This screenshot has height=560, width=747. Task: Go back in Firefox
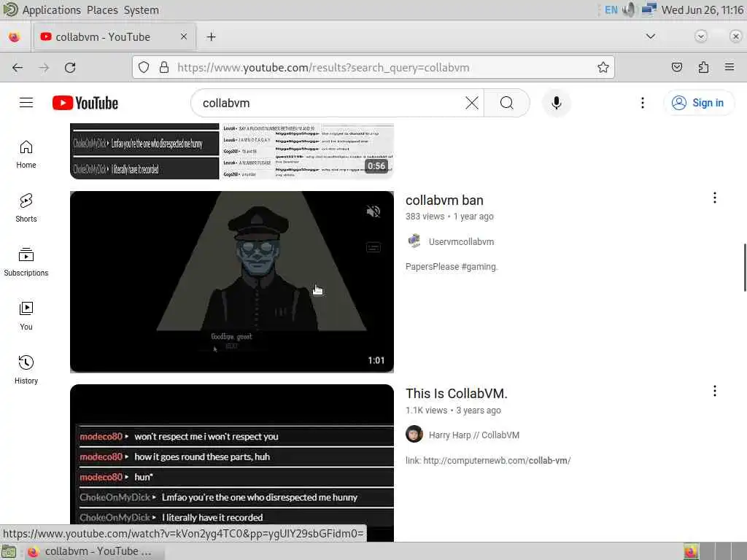pos(18,68)
